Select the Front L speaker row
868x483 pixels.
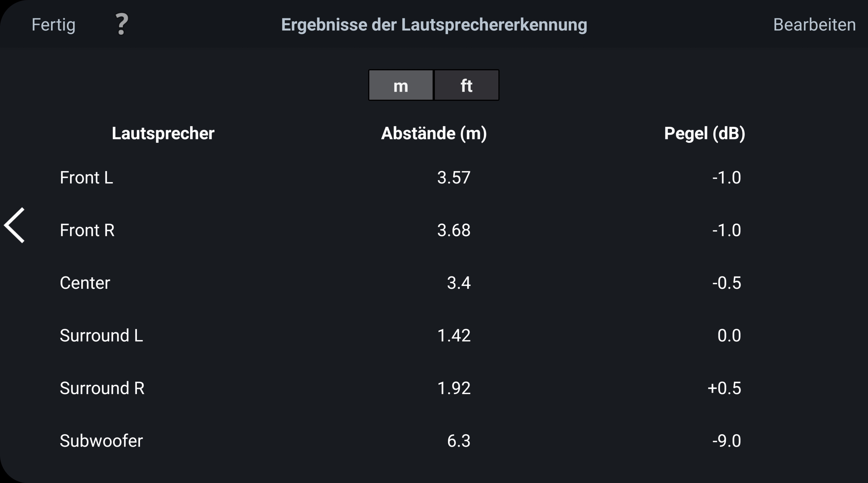(86, 178)
